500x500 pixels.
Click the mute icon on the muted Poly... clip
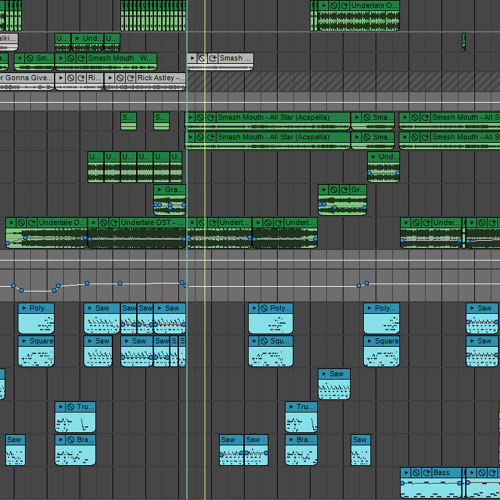264,308
